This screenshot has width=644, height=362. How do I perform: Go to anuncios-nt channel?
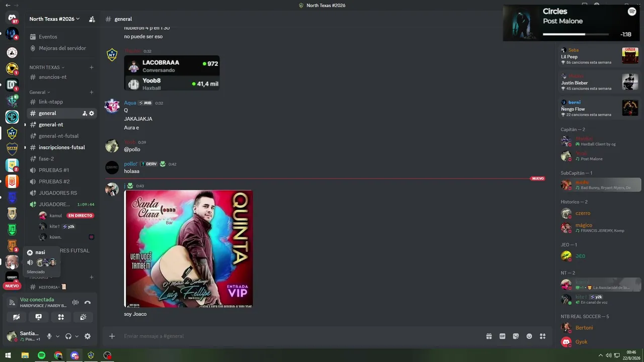pos(60,77)
